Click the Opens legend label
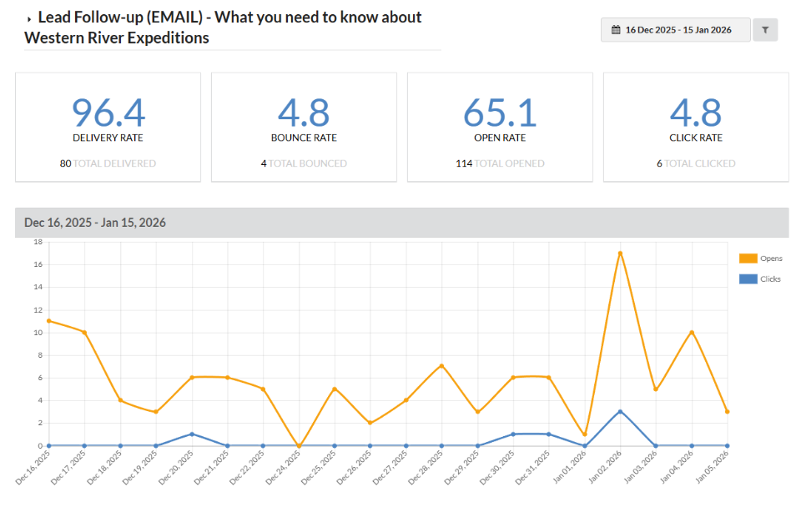Screen dimensions: 791x532 [x=771, y=258]
